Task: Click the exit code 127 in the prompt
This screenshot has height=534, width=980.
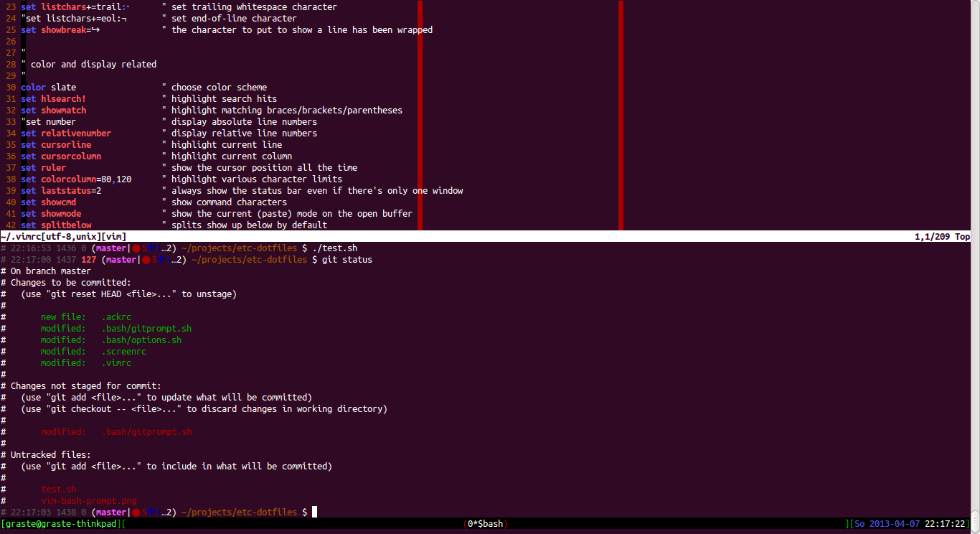Action: point(89,259)
